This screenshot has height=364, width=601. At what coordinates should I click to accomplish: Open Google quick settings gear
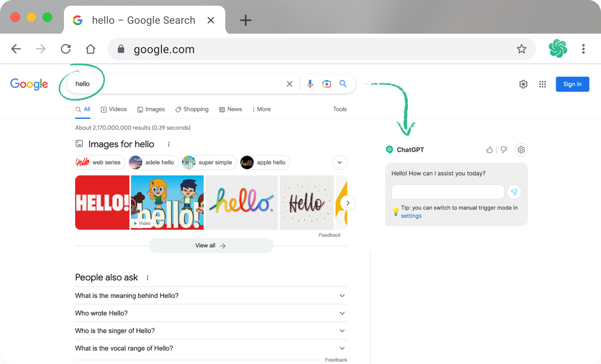tap(523, 84)
